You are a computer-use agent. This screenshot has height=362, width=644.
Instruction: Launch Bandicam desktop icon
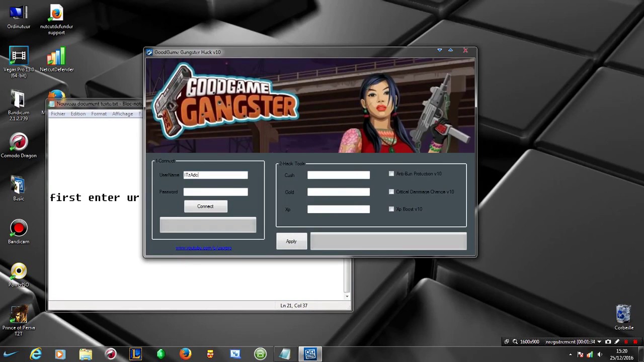point(19,232)
